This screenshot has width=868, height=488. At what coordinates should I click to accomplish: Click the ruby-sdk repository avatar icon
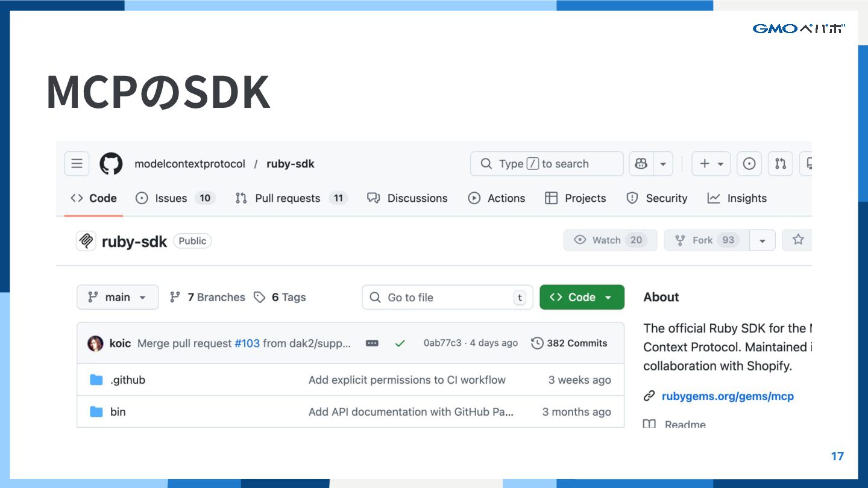pyautogui.click(x=86, y=241)
